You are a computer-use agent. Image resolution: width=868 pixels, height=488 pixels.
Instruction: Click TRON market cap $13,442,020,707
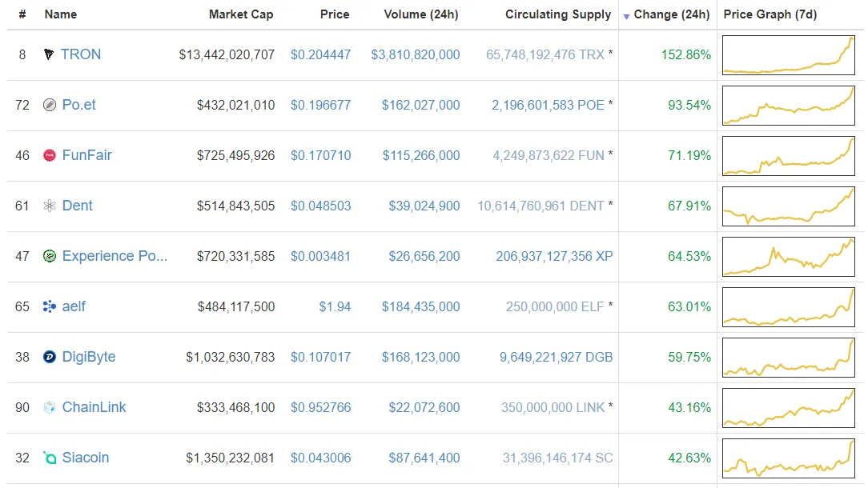tap(227, 54)
